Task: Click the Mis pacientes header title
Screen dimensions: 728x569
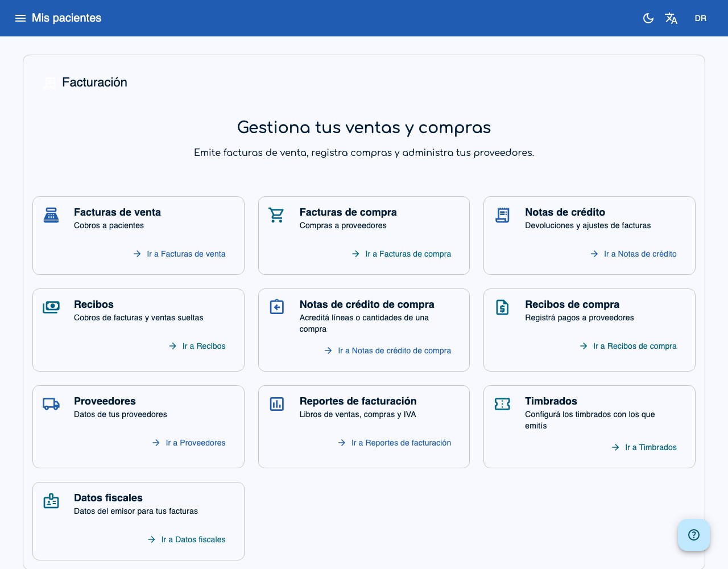Action: (67, 18)
